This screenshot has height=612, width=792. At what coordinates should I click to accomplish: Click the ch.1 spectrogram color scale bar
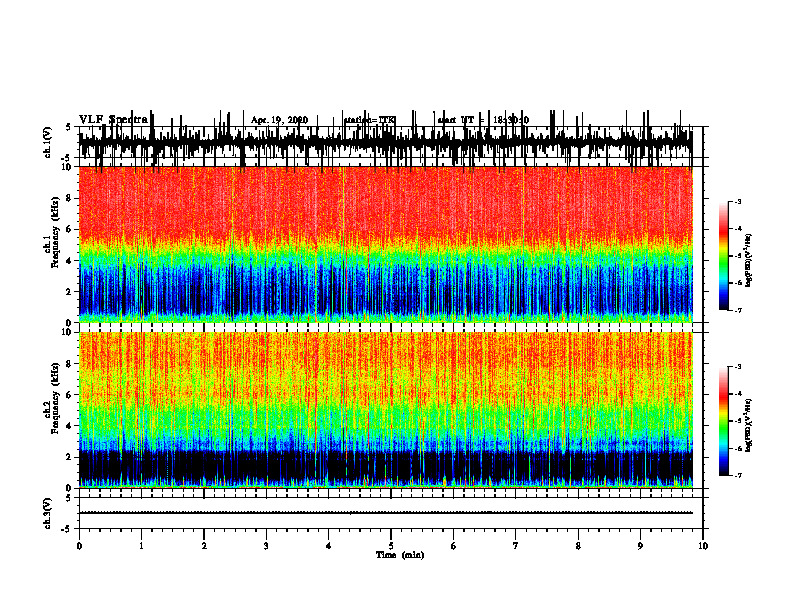click(724, 256)
